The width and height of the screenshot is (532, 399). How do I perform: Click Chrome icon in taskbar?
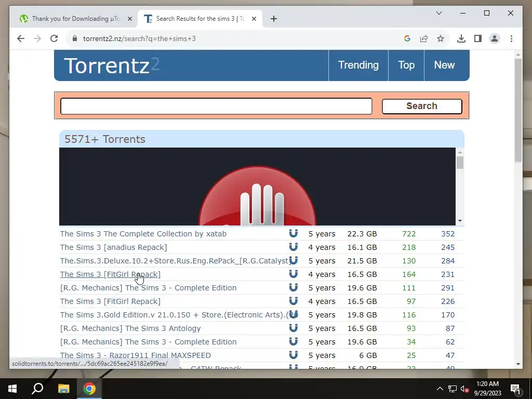tap(89, 389)
